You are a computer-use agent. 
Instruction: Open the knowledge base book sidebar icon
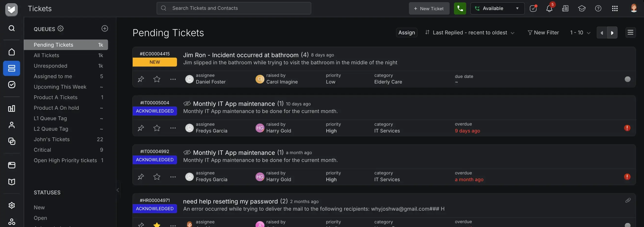pyautogui.click(x=11, y=182)
